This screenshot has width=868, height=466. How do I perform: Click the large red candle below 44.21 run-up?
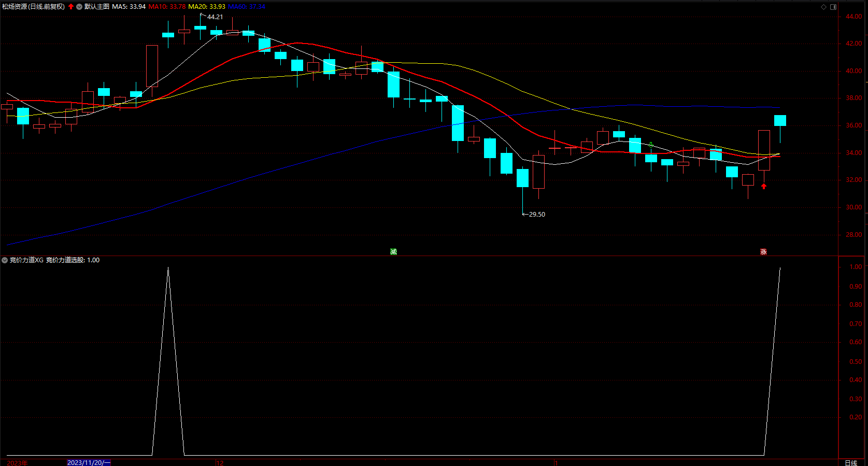click(x=152, y=66)
